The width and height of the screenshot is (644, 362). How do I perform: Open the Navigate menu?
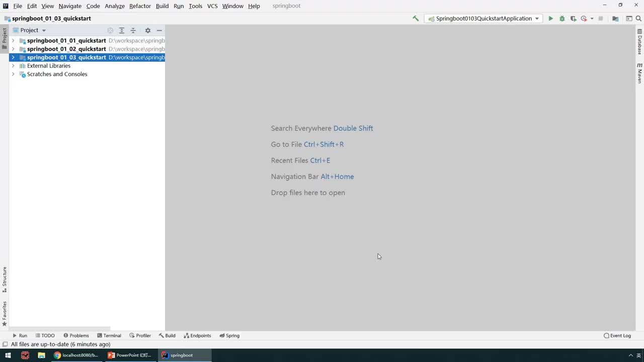(x=70, y=6)
